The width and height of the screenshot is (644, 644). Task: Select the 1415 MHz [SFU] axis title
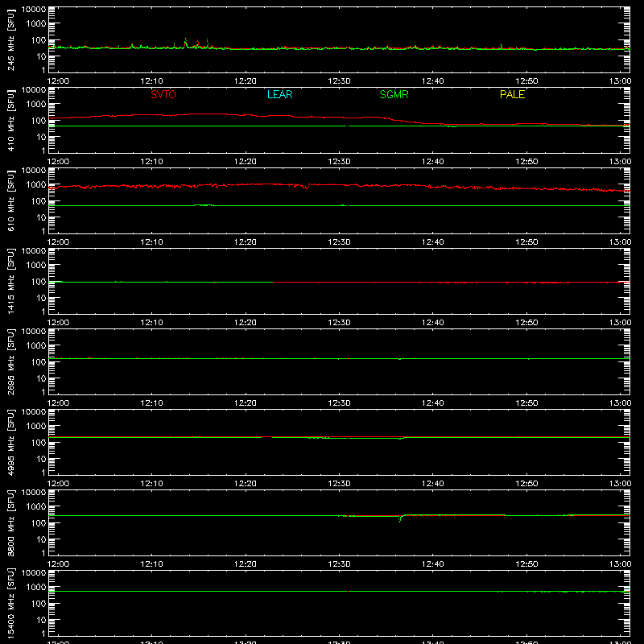click(x=11, y=281)
